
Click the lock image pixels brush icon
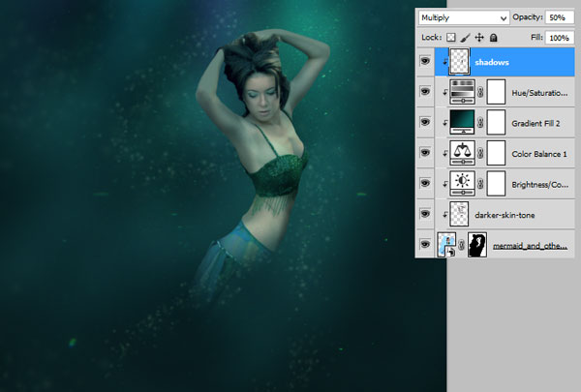click(x=467, y=37)
